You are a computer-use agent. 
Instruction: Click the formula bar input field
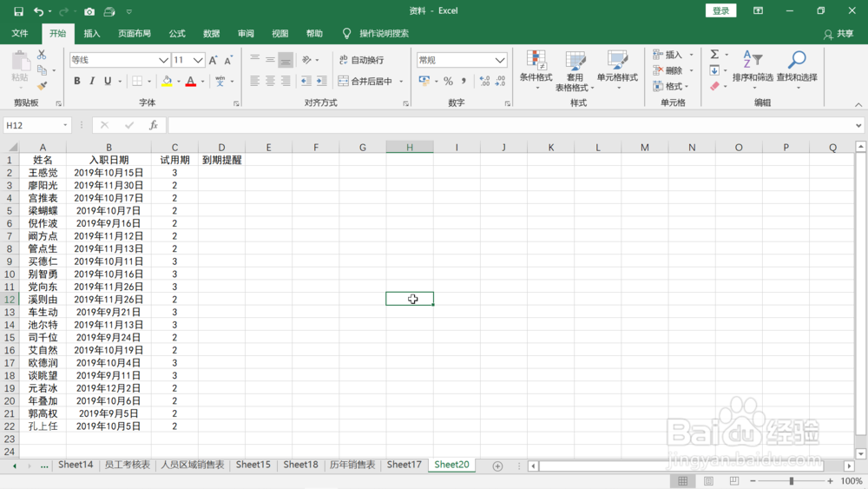(x=510, y=125)
